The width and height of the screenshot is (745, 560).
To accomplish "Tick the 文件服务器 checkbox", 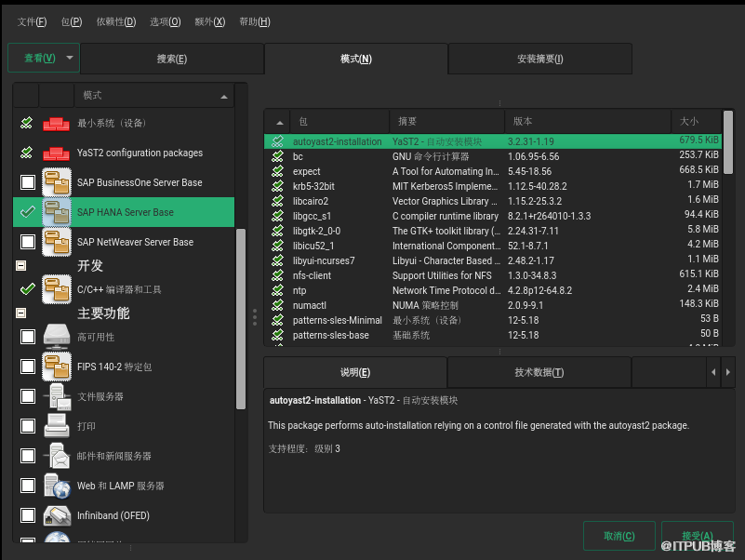I will pyautogui.click(x=28, y=396).
